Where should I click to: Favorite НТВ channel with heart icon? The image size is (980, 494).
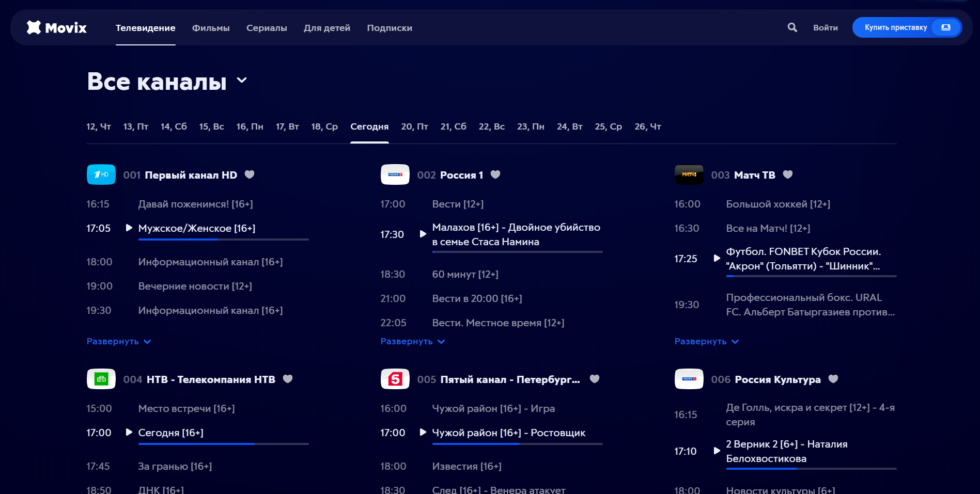click(x=288, y=379)
